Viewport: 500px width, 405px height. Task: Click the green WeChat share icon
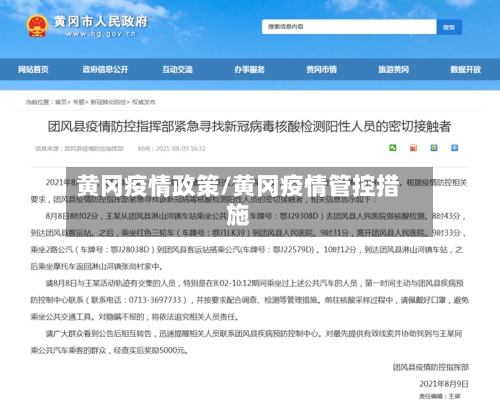coord(393,148)
